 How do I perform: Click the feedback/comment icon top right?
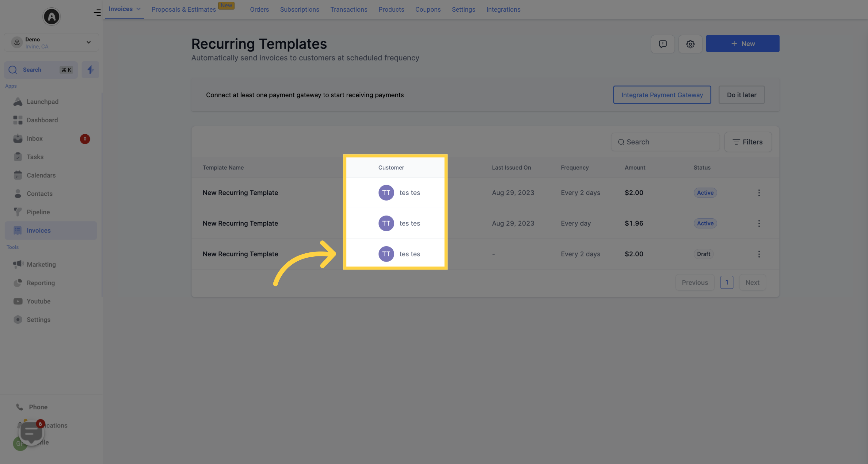pos(662,43)
